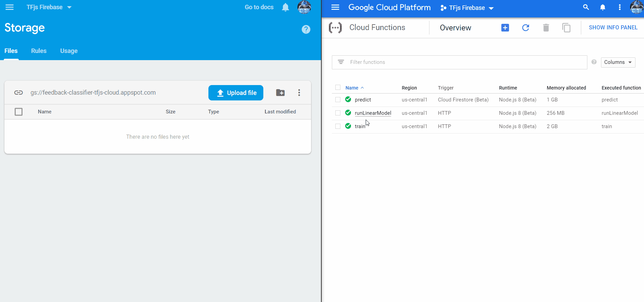Open the Columns dropdown
This screenshot has width=644, height=302.
[618, 62]
